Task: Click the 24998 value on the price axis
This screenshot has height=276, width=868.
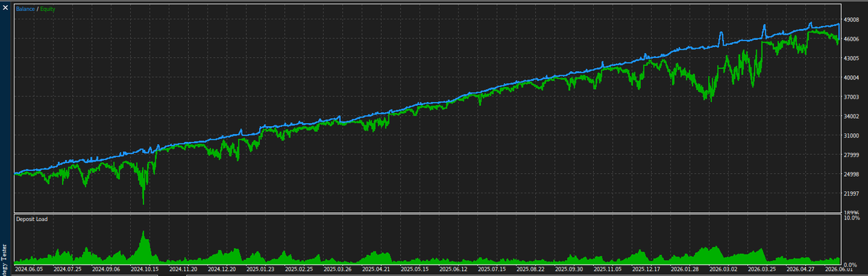Action: click(851, 174)
